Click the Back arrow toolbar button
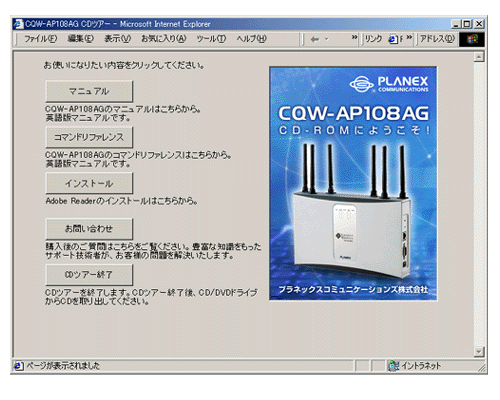The height and width of the screenshot is (400, 500). (314, 39)
